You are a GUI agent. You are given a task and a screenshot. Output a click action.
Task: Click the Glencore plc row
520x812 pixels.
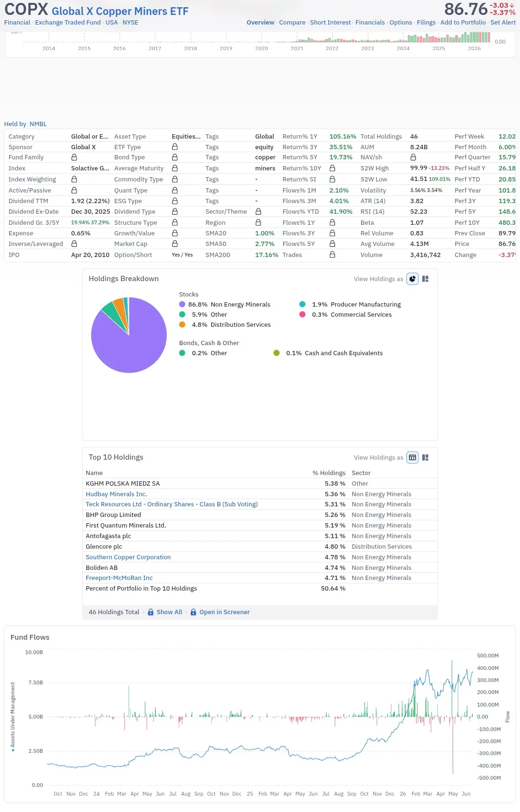pyautogui.click(x=260, y=547)
